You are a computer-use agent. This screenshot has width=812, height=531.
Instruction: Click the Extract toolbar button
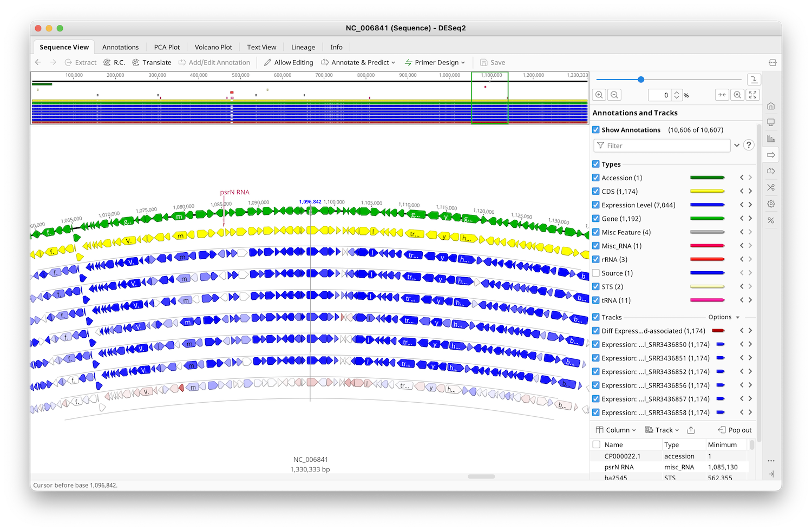[x=80, y=62]
